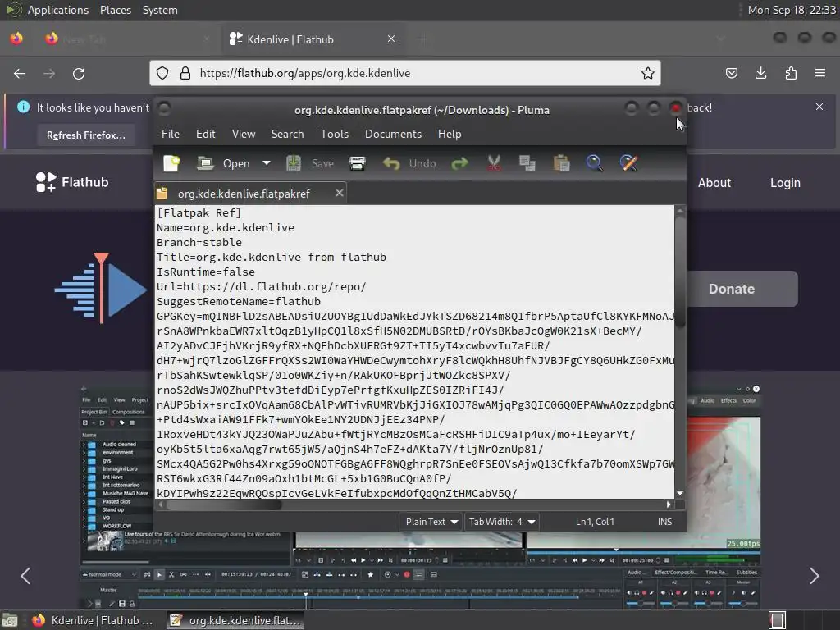The width and height of the screenshot is (840, 630).
Task: Click the horizontal scrollbar in Pluma editor
Action: [x=224, y=504]
